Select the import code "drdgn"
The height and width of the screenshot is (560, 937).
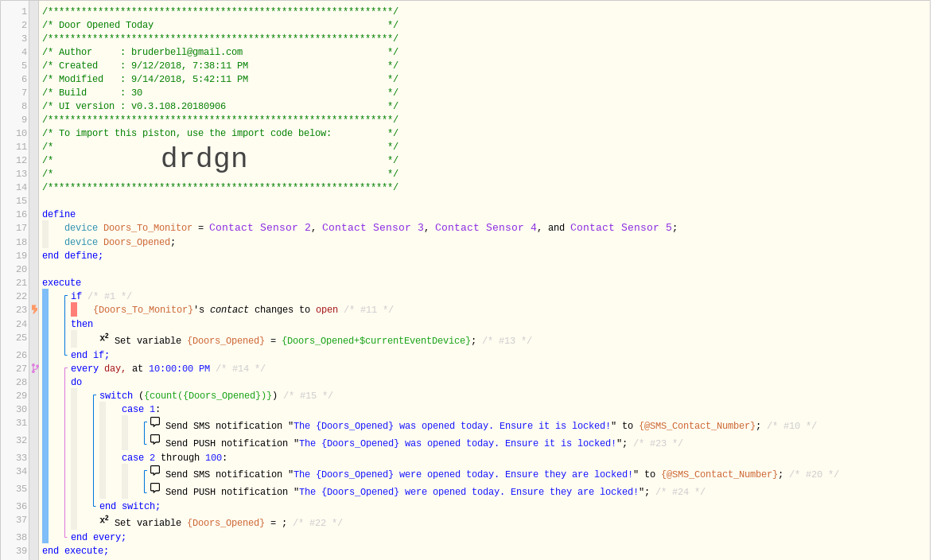204,159
